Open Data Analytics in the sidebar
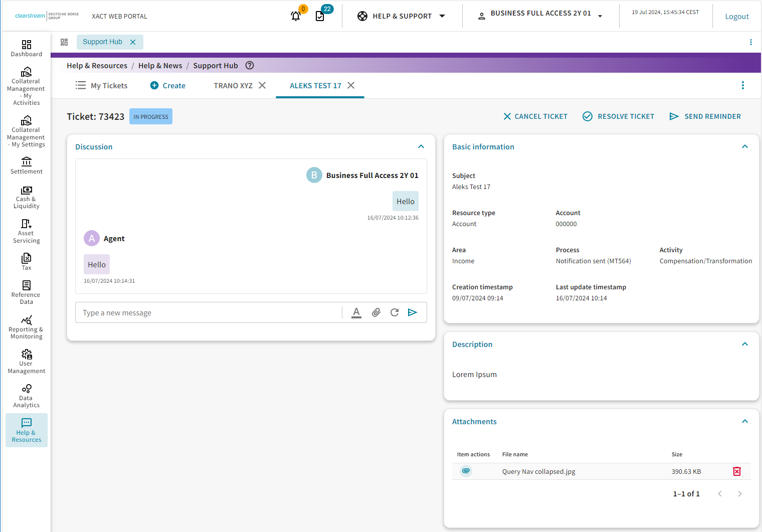The width and height of the screenshot is (762, 532). pos(26,394)
